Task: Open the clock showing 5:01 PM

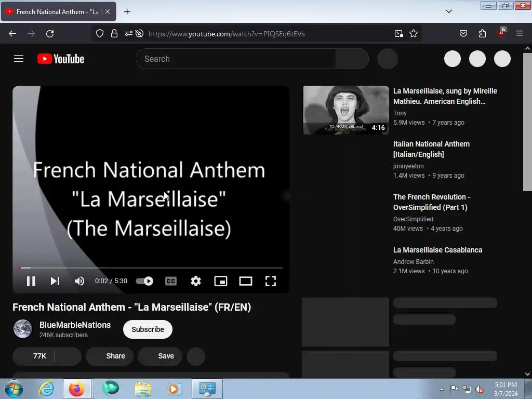Action: [x=506, y=389]
